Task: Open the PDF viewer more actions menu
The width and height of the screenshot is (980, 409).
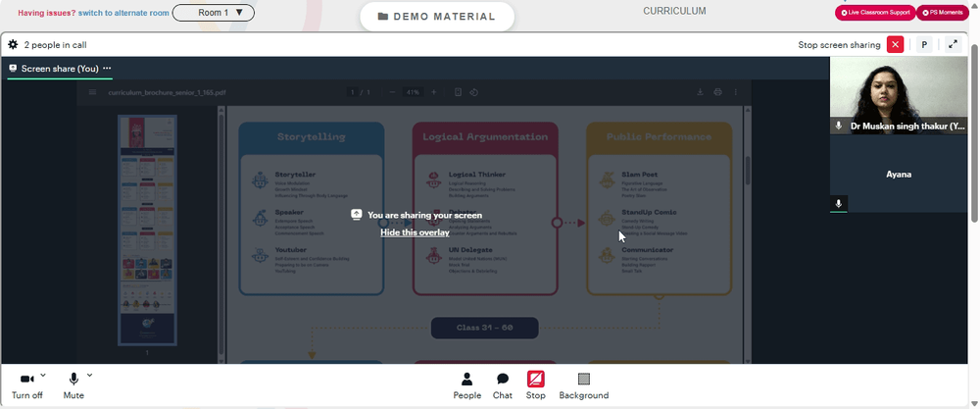Action: pos(736,92)
